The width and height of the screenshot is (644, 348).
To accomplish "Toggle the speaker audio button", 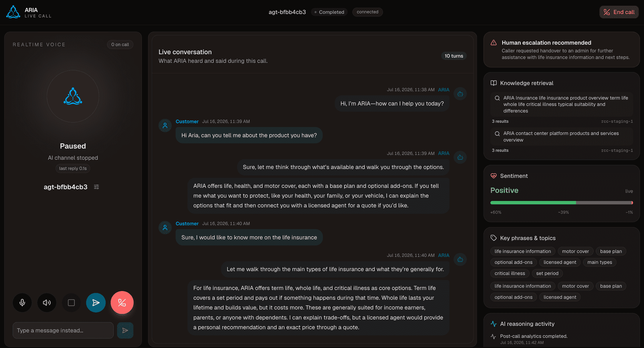I will [47, 303].
